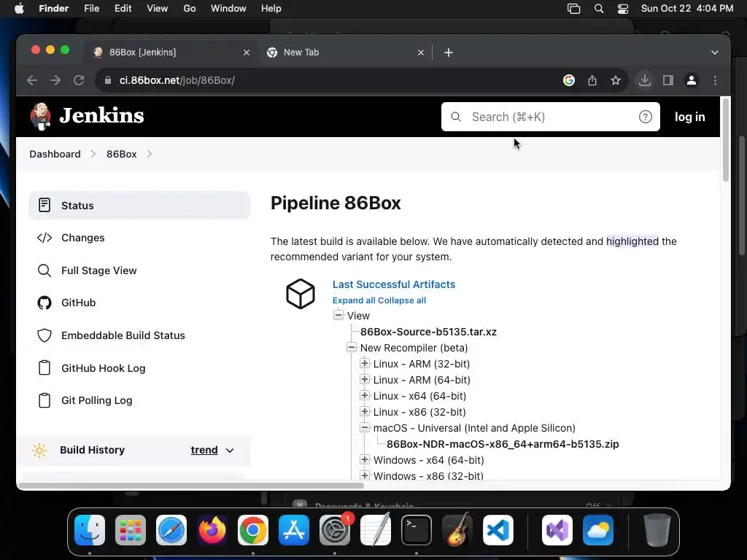This screenshot has height=560, width=747.
Task: Click the Git Polling Log clipboard icon
Action: click(x=44, y=400)
